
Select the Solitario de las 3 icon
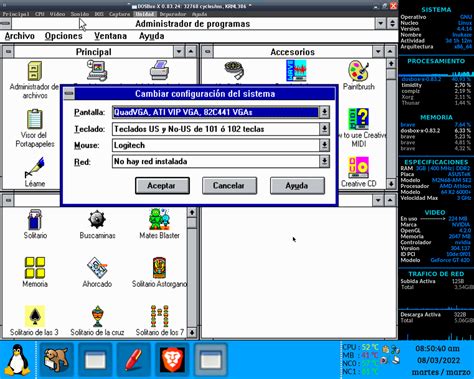tap(35, 316)
